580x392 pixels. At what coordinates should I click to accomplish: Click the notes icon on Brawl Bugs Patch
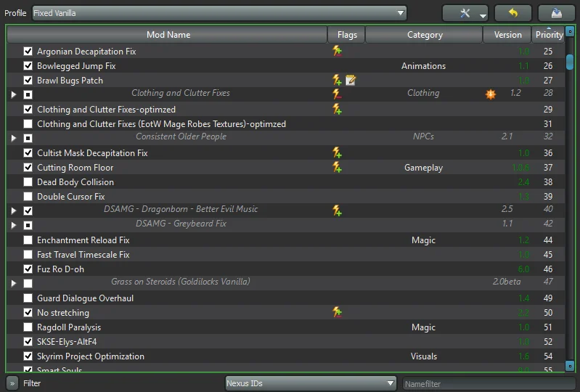(351, 80)
